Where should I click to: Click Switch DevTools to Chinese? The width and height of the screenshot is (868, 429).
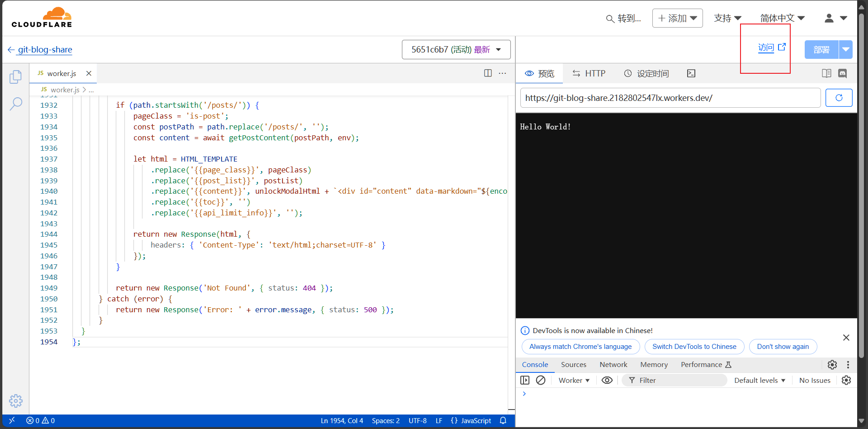[694, 347]
